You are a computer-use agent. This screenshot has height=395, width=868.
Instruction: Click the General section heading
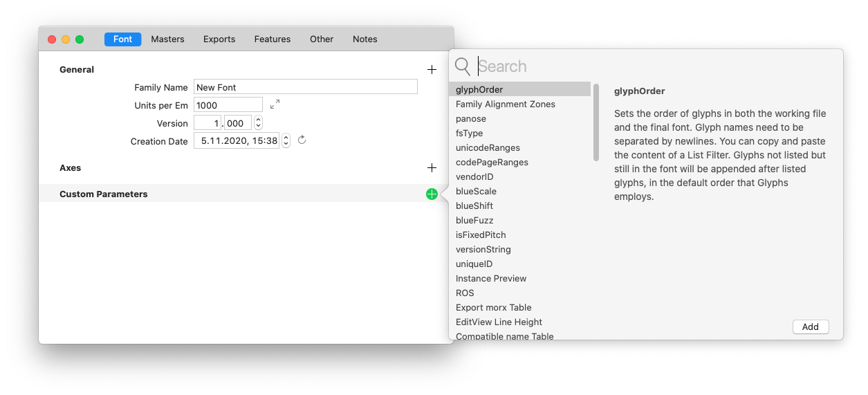click(77, 70)
